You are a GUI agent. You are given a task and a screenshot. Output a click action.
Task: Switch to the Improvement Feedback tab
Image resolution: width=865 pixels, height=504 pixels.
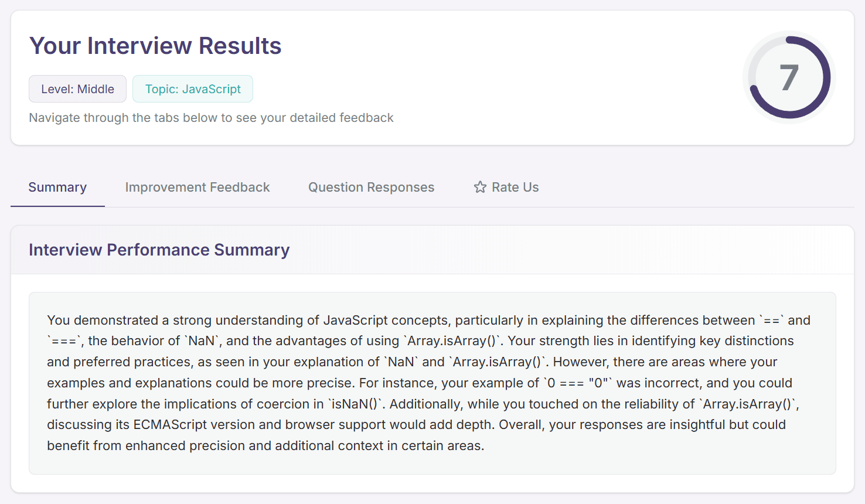coord(197,187)
